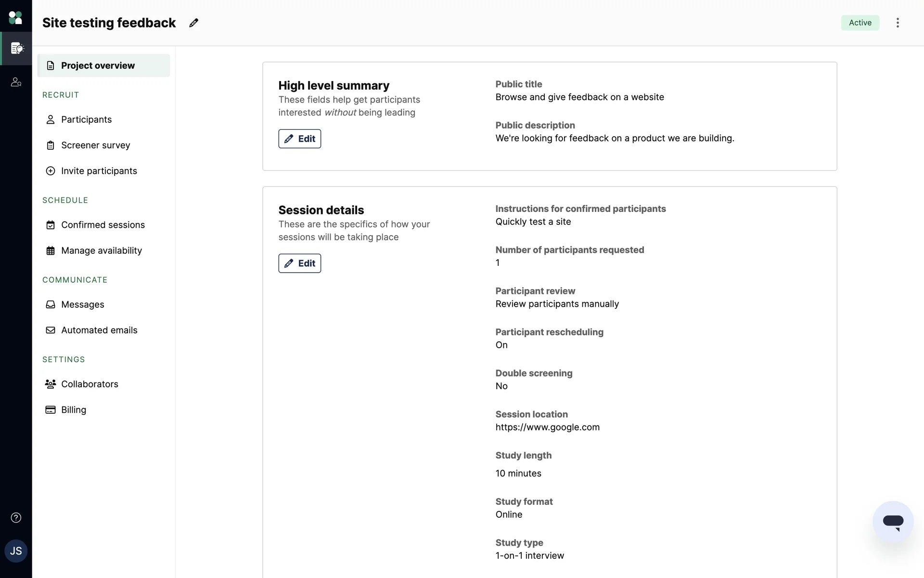Select Project overview in sidebar
Screen dimensions: 924x578
(x=98, y=66)
